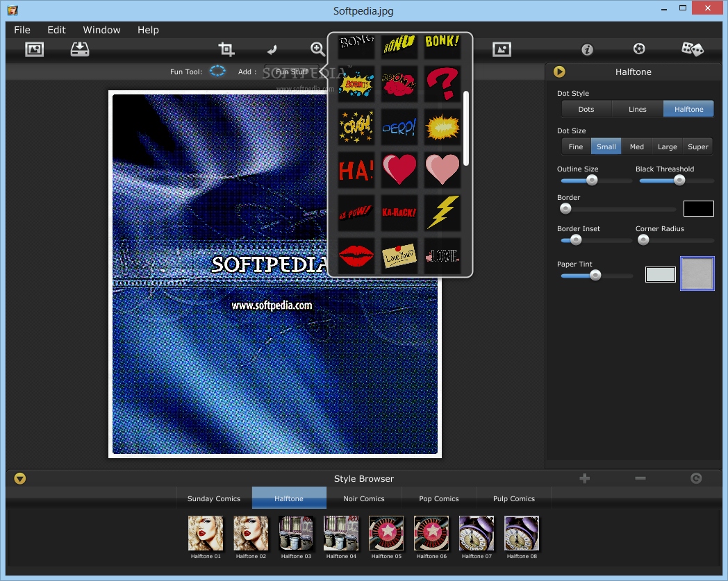Click the Border Inset slider handle

click(x=576, y=240)
